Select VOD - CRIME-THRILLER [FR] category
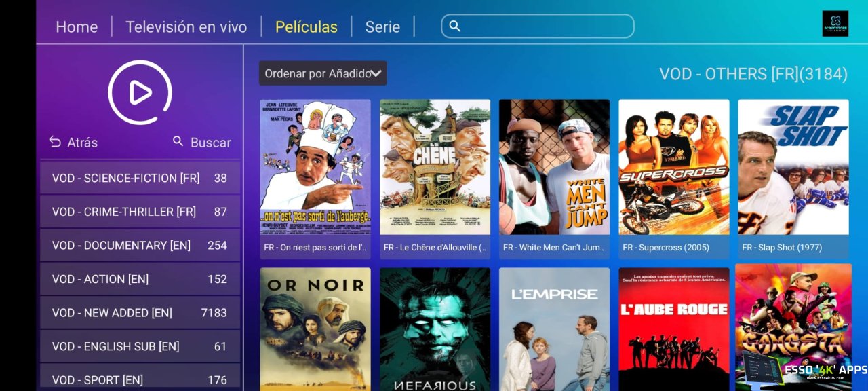Viewport: 868px width, 391px height. (140, 212)
